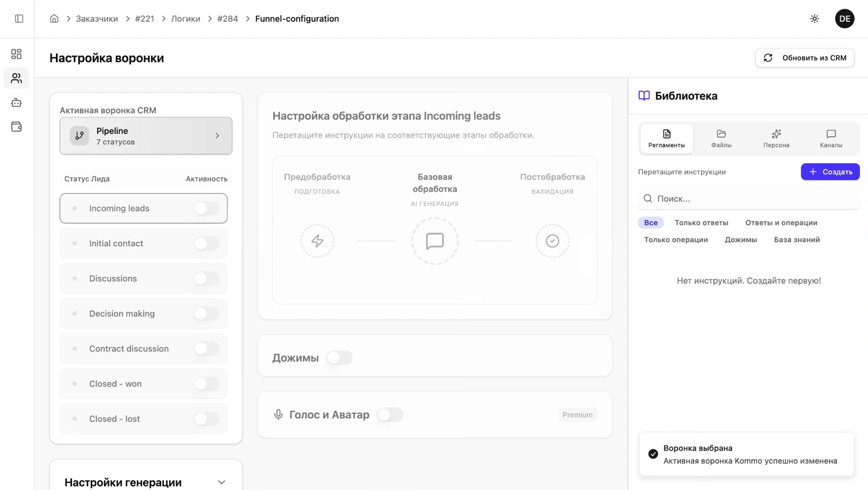The image size is (868, 490).
Task: Toggle the sidebar panel icon
Action: pos(19,19)
